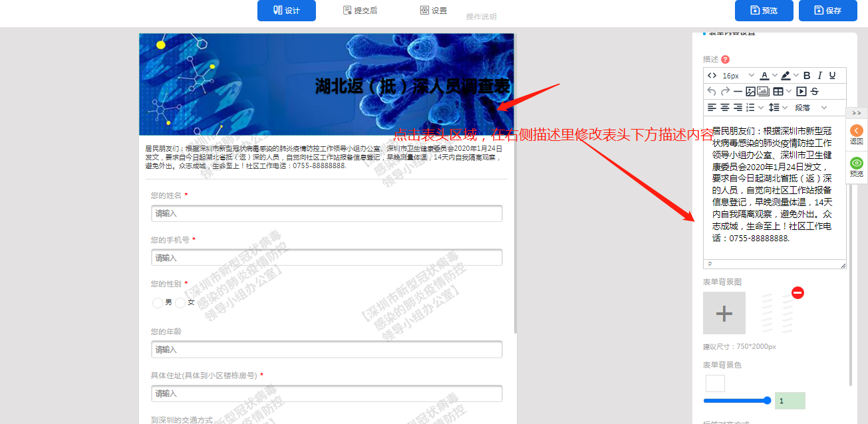Apply italic formatting in description editor

pyautogui.click(x=819, y=75)
